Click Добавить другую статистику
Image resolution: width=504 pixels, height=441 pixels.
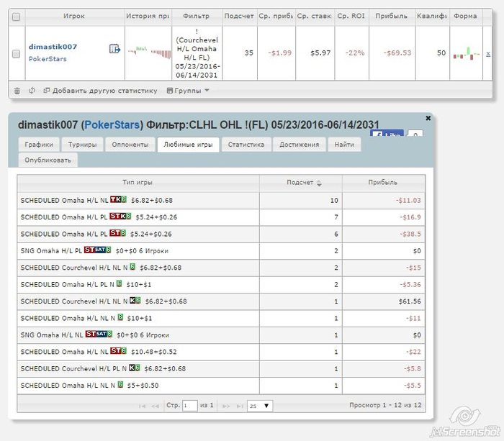click(x=100, y=91)
